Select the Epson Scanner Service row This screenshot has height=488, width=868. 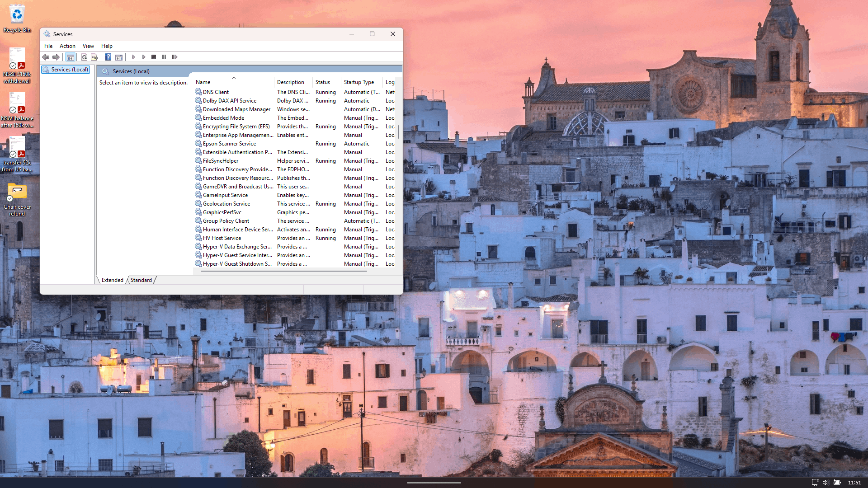click(x=294, y=144)
